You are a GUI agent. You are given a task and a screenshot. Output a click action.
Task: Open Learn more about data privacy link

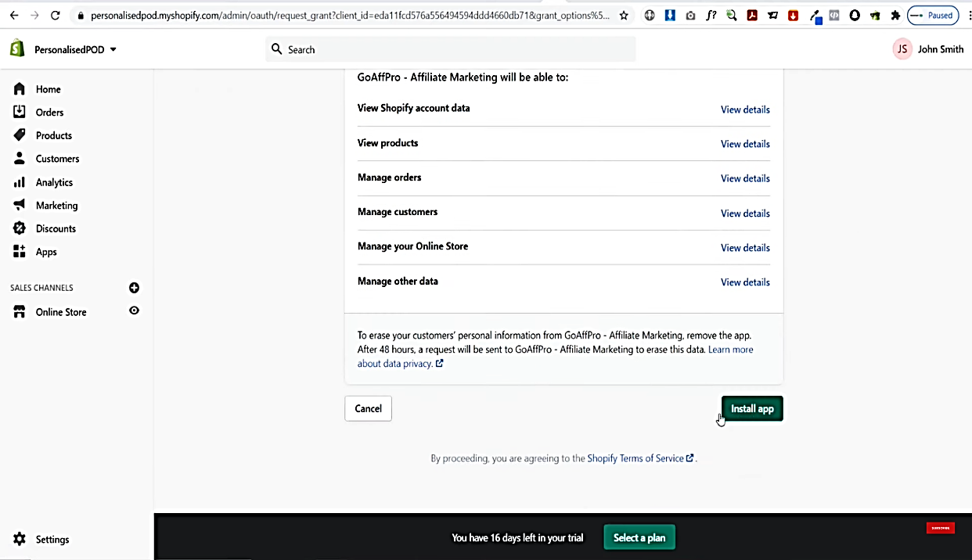[x=731, y=350]
